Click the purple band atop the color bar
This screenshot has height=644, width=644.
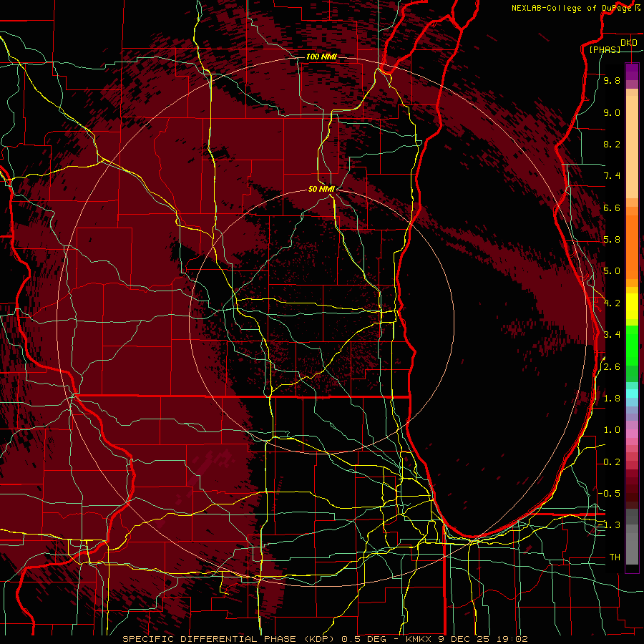click(632, 72)
